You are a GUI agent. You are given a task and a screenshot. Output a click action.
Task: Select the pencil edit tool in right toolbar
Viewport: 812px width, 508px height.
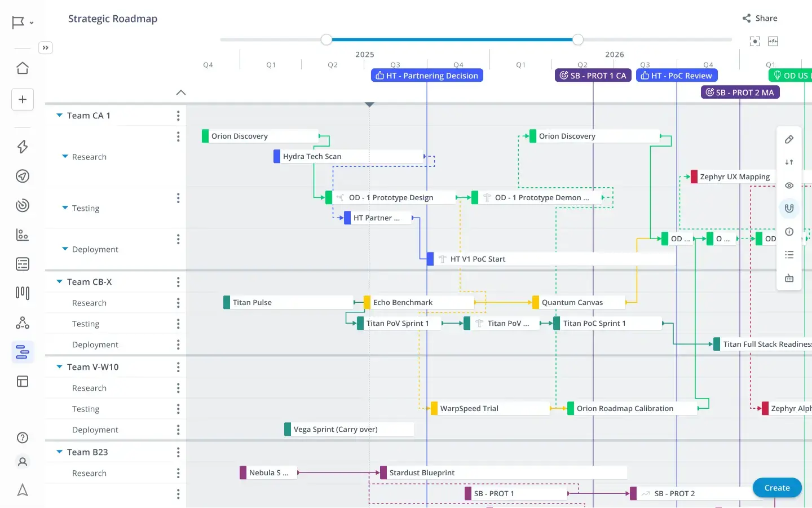789,139
